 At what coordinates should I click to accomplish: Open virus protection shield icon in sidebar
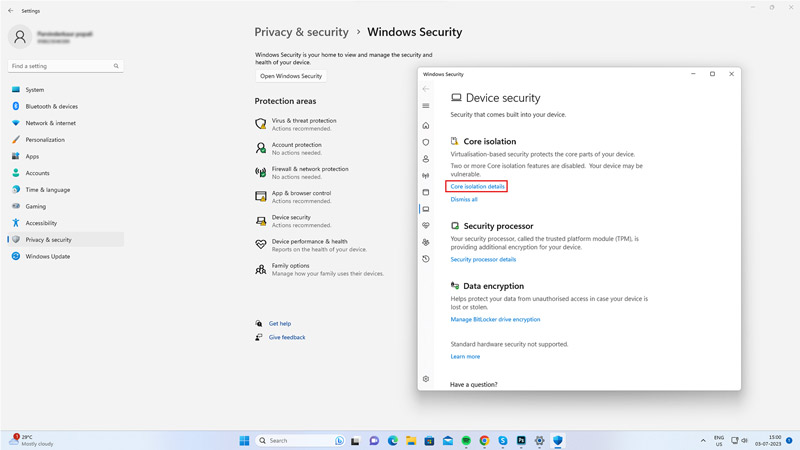point(426,142)
